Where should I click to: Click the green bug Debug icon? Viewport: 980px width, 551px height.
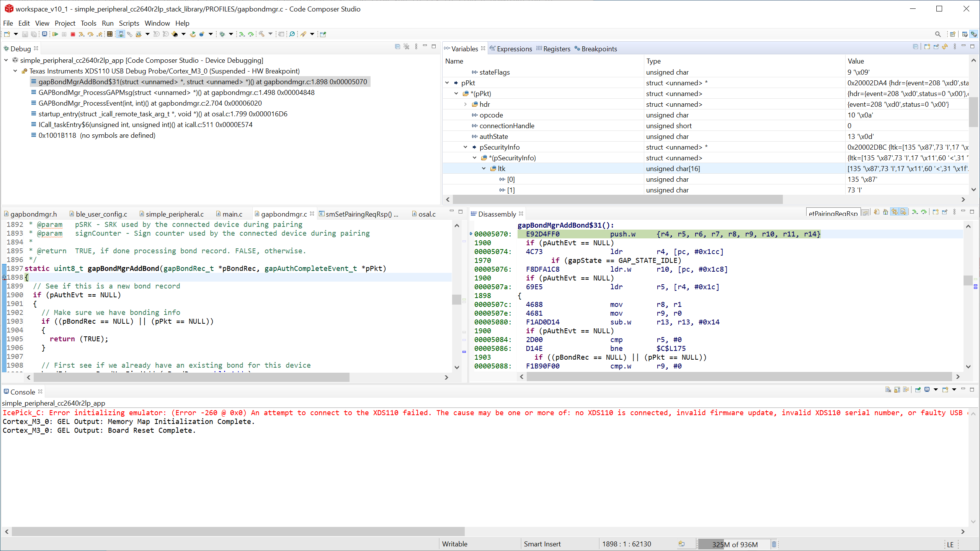(222, 34)
